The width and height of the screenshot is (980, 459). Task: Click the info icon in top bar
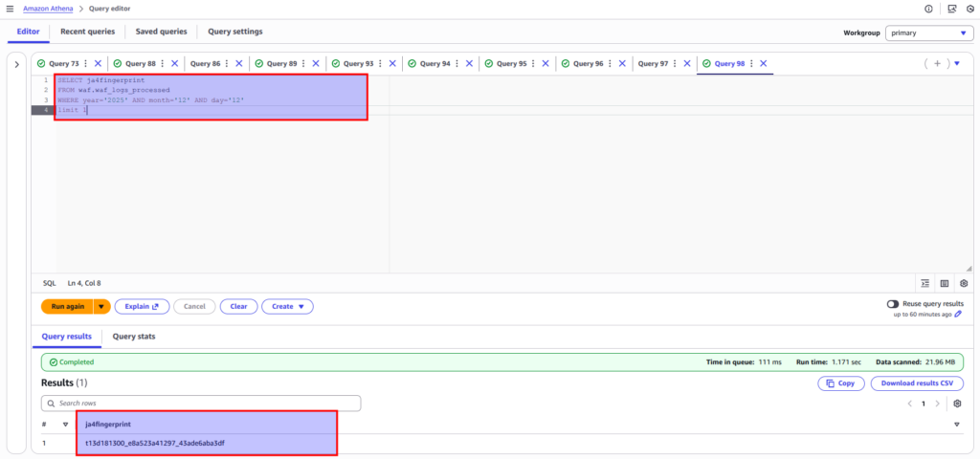(928, 9)
